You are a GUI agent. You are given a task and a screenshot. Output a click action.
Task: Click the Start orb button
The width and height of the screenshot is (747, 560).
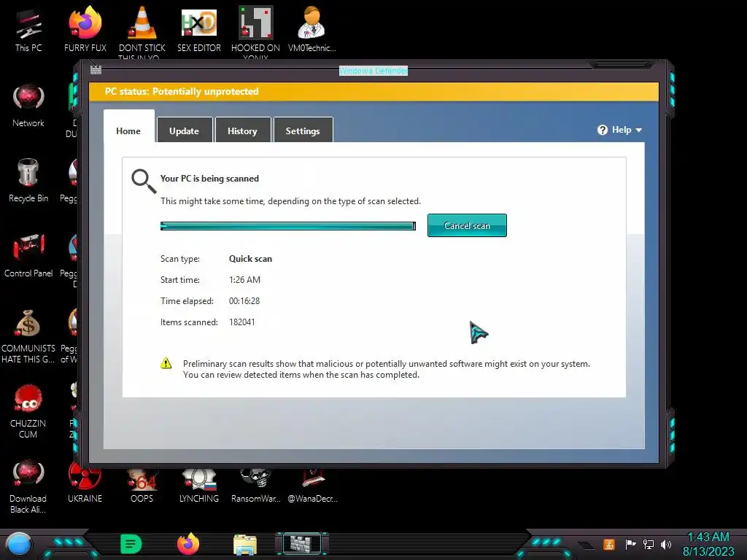tap(19, 544)
